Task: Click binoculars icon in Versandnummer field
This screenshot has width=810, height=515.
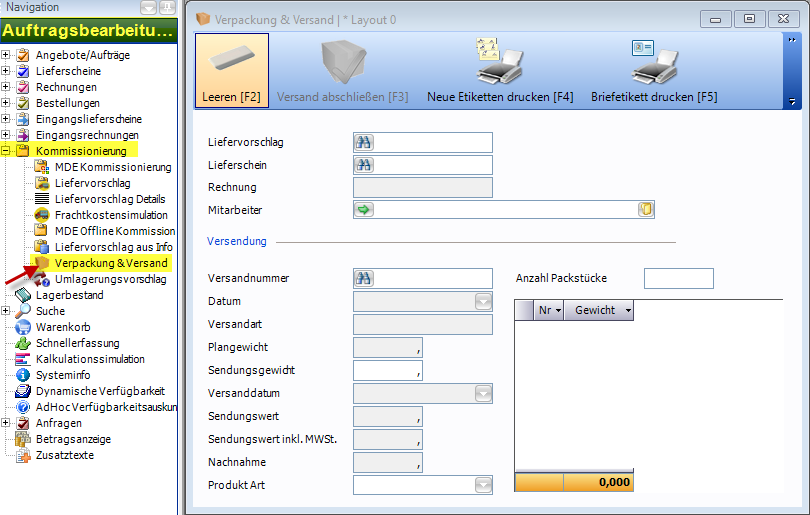Action: 365,279
